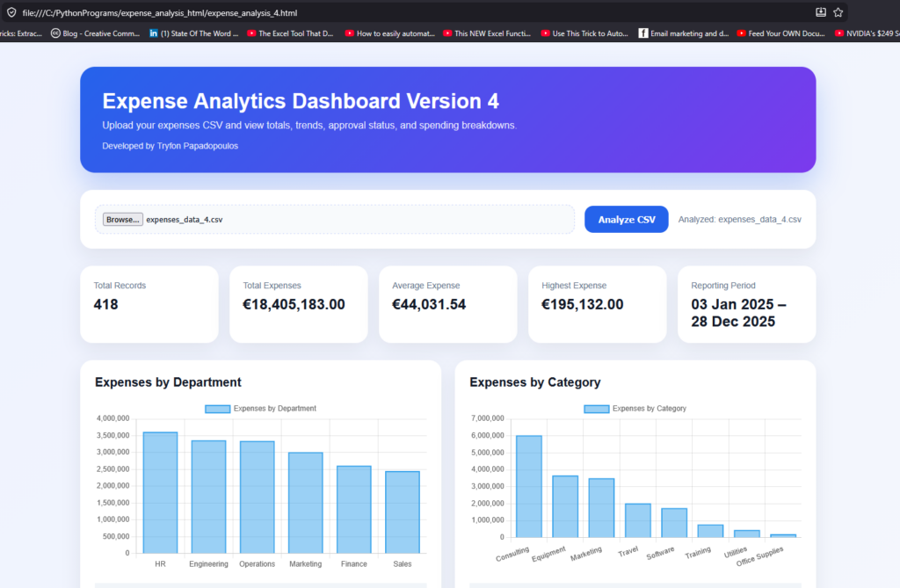This screenshot has width=900, height=588.
Task: Click the Travel bar in category chart
Action: click(638, 521)
